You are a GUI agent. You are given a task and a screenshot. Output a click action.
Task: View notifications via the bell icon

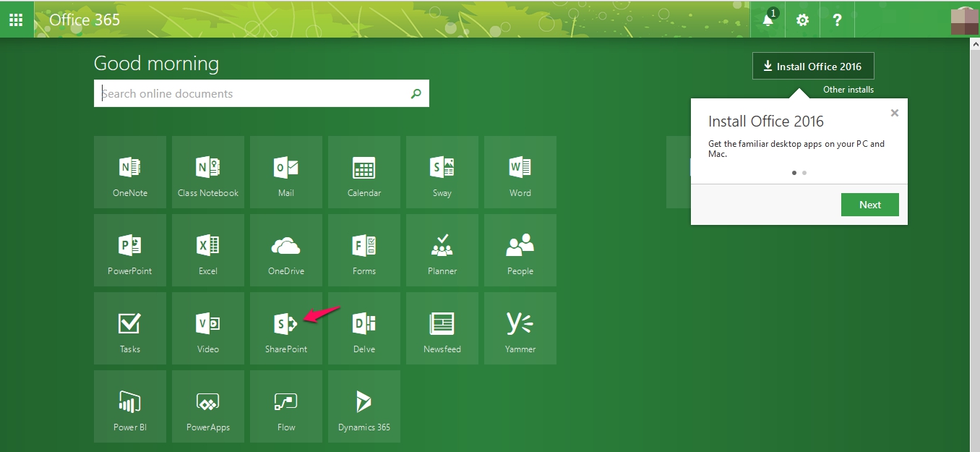[x=768, y=20]
